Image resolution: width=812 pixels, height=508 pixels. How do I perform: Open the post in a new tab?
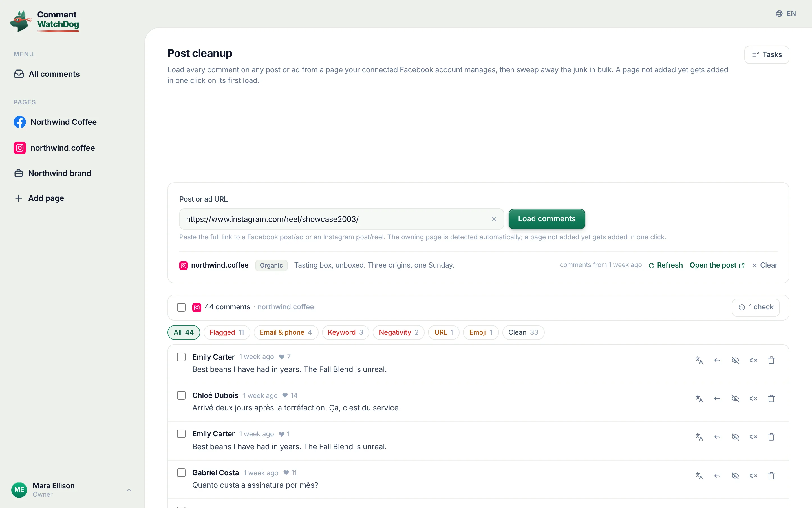pyautogui.click(x=717, y=265)
